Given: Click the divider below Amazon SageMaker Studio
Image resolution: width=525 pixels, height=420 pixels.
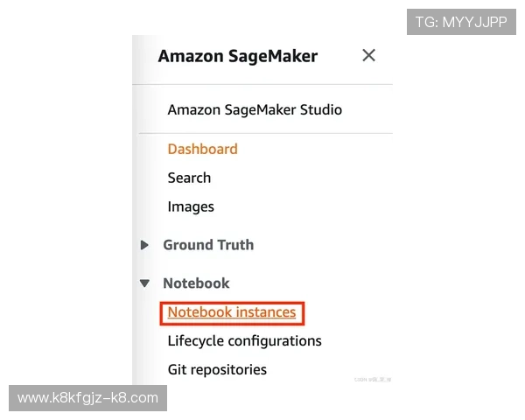Looking at the screenshot, I should point(262,133).
